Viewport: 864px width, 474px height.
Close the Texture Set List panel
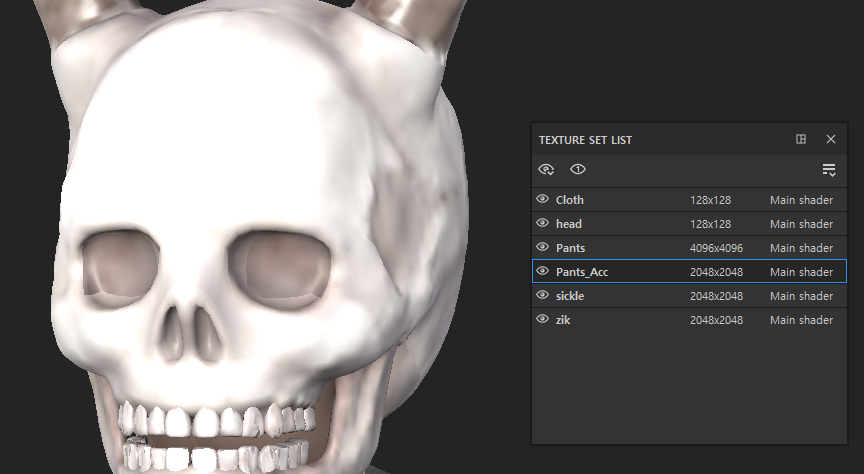(830, 139)
